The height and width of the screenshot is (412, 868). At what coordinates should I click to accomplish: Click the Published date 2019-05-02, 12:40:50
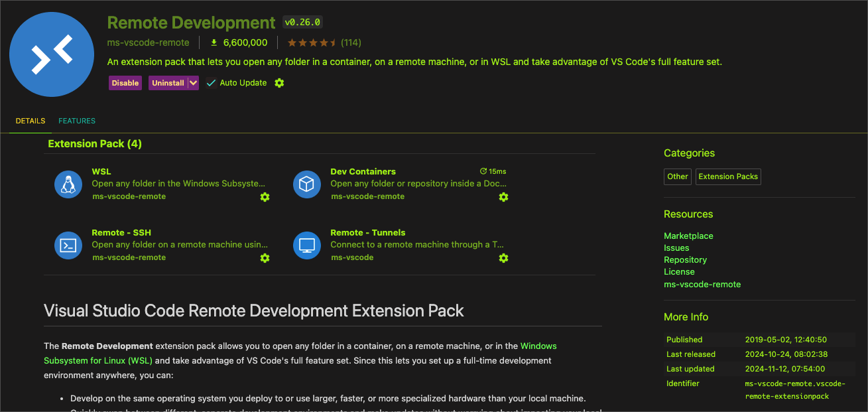tap(786, 340)
